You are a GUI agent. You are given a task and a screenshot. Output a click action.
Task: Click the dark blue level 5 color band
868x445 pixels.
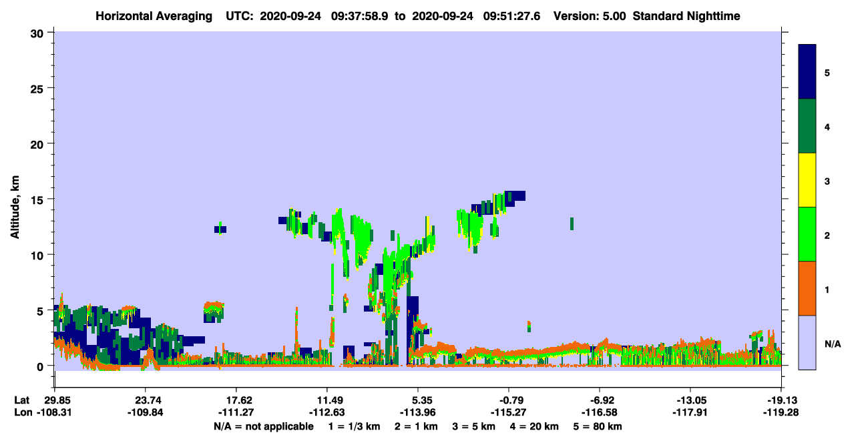807,72
